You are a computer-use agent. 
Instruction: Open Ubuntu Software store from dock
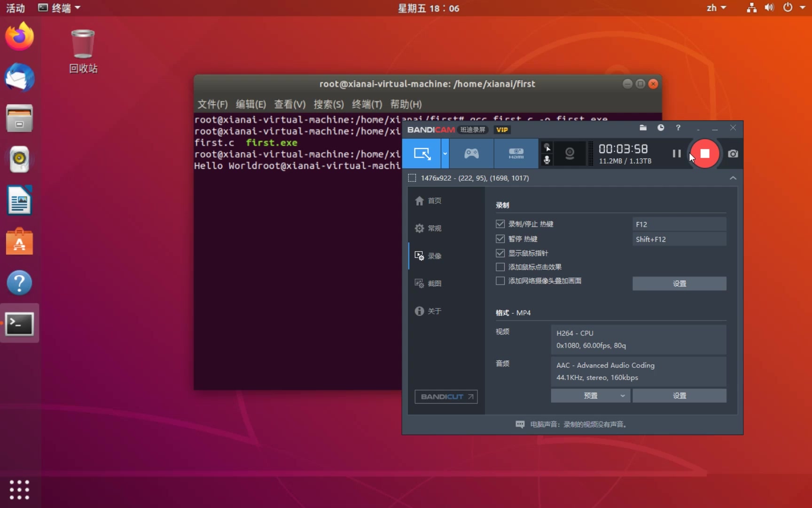click(x=19, y=242)
